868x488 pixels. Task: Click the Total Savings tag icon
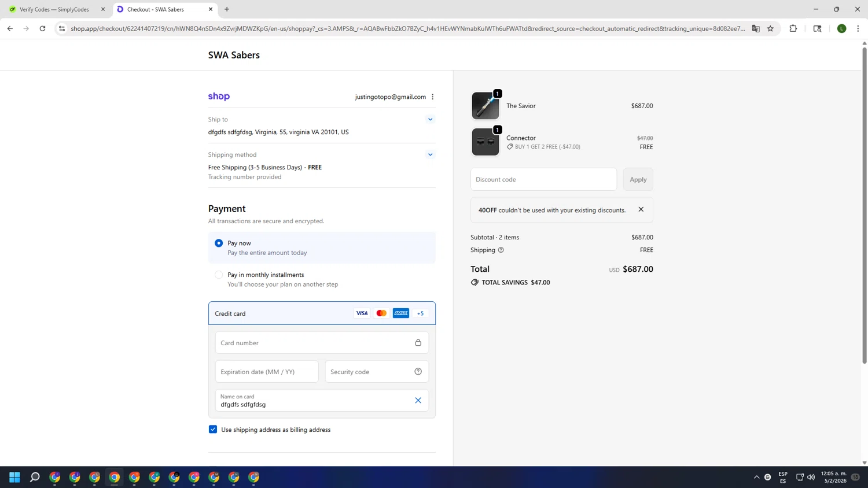click(475, 282)
